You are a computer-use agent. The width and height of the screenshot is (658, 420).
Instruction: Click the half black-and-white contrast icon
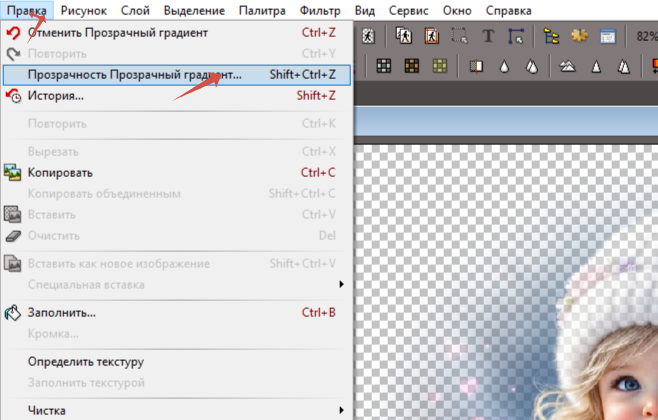pyautogui.click(x=476, y=67)
